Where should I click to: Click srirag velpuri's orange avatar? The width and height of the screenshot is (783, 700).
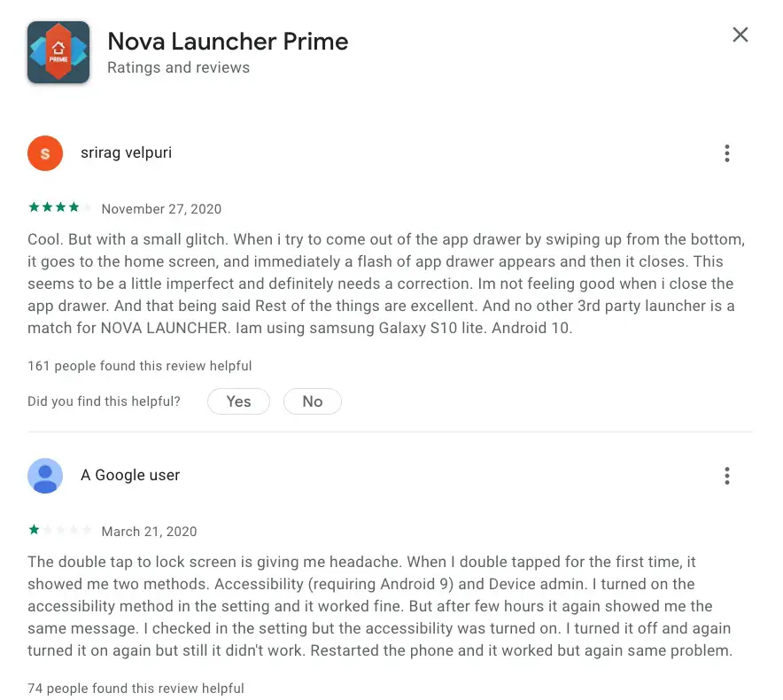45,153
